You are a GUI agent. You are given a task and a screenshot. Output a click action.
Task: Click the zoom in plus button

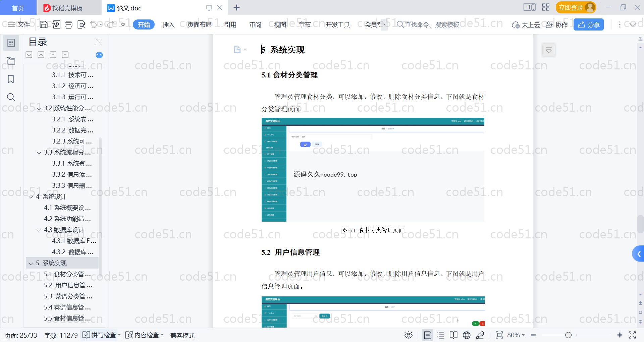620,335
